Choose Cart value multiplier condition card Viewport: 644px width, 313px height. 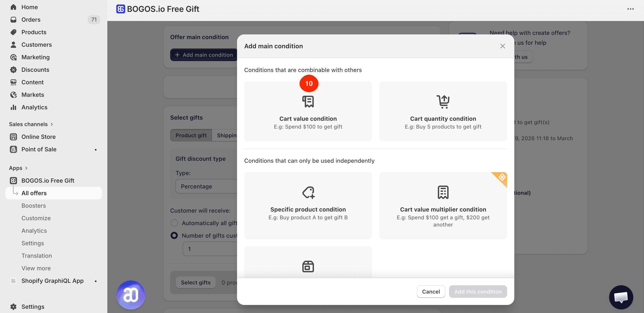click(x=443, y=205)
